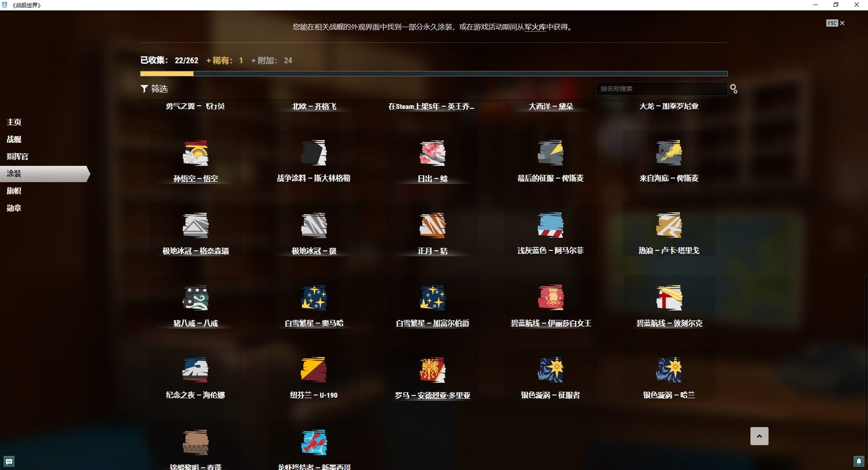Click the 按名称搜索 search field
The height and width of the screenshot is (470, 868).
[660, 89]
